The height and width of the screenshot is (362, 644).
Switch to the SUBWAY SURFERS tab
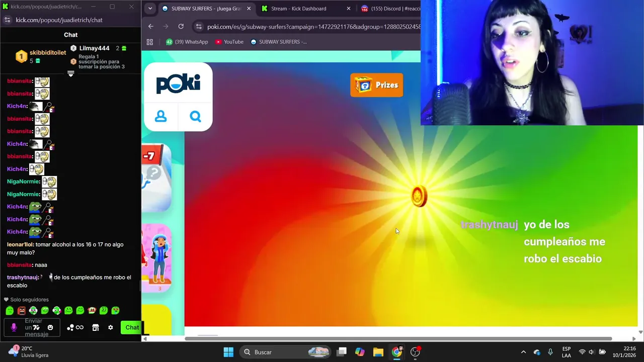(x=206, y=9)
